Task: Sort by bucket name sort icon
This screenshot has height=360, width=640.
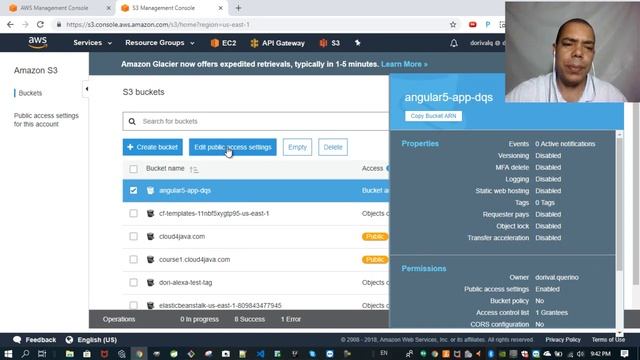Action: (x=194, y=169)
